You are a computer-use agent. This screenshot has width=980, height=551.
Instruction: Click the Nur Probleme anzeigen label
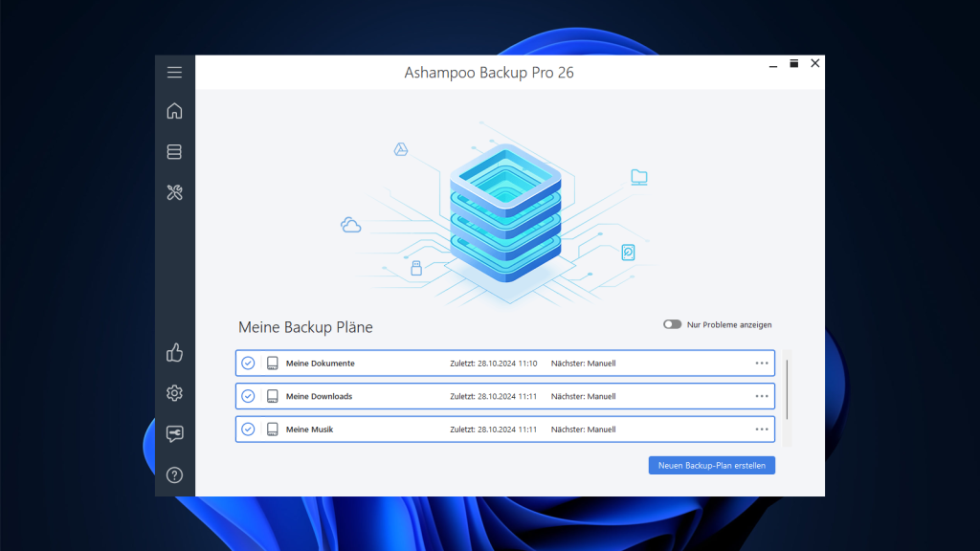(x=729, y=325)
